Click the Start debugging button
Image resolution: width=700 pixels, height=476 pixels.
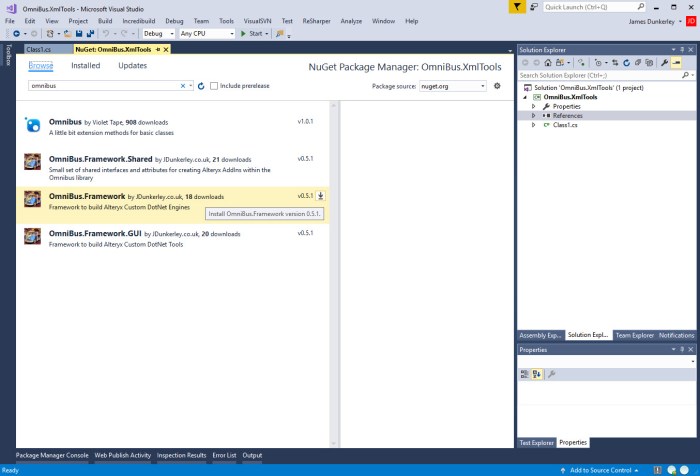(x=251, y=33)
